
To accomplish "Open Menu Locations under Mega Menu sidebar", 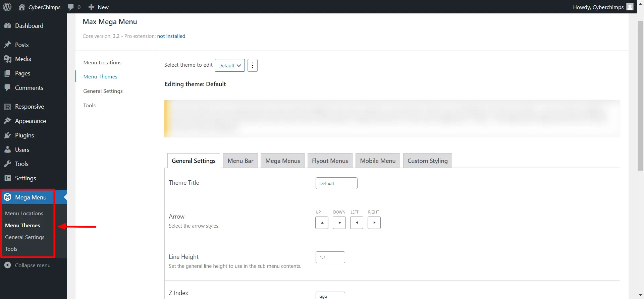I will point(24,214).
